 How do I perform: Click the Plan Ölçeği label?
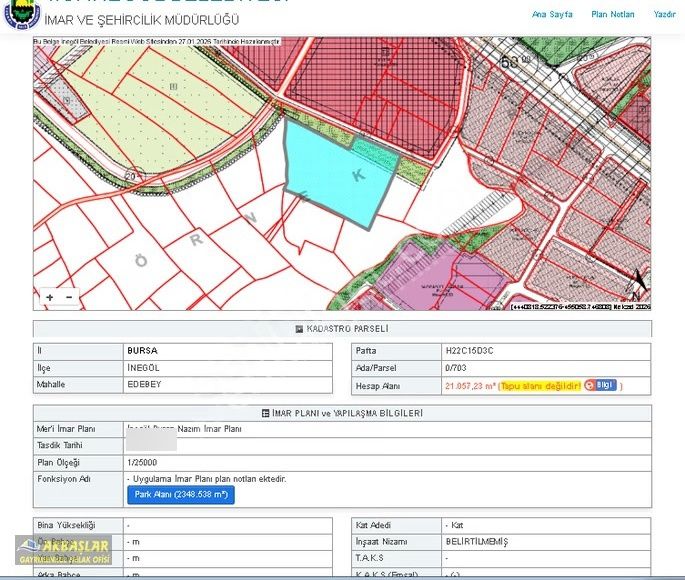tap(58, 463)
